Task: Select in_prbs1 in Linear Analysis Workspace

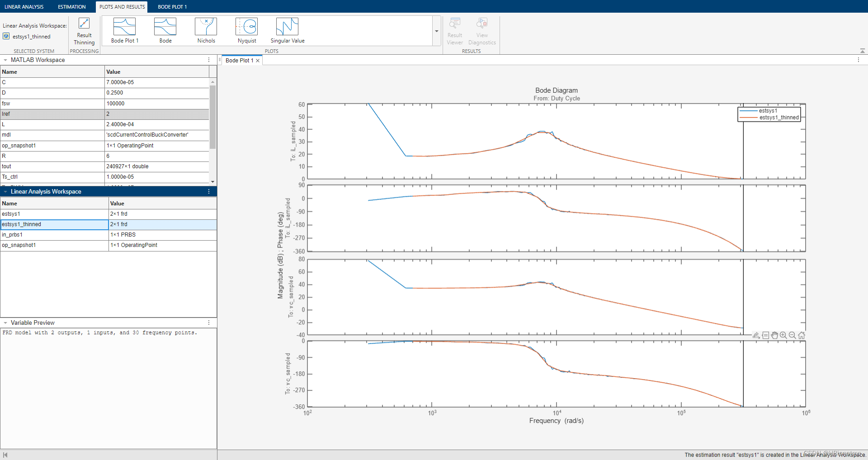Action: coord(108,235)
